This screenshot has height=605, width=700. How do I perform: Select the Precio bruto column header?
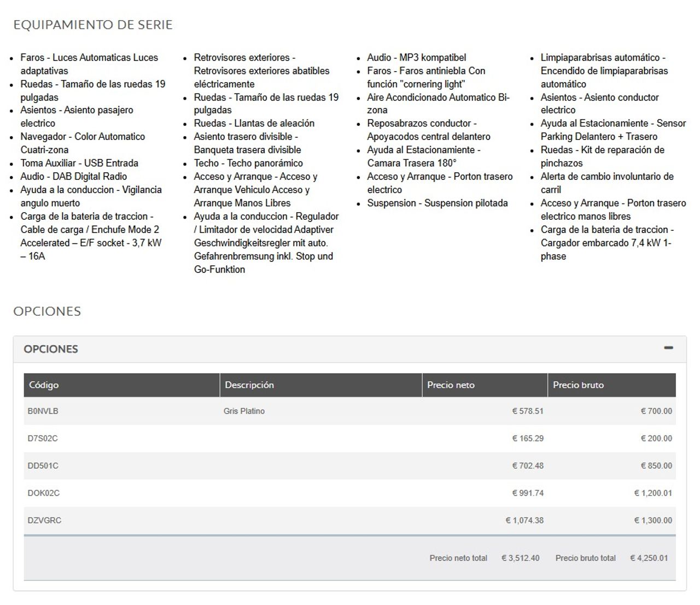click(578, 385)
